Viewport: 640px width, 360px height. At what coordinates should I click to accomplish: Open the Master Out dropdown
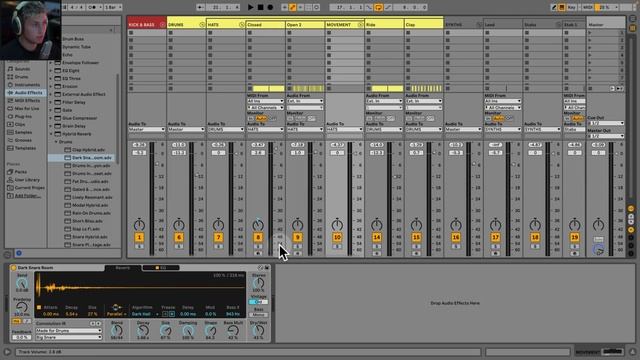[x=606, y=136]
